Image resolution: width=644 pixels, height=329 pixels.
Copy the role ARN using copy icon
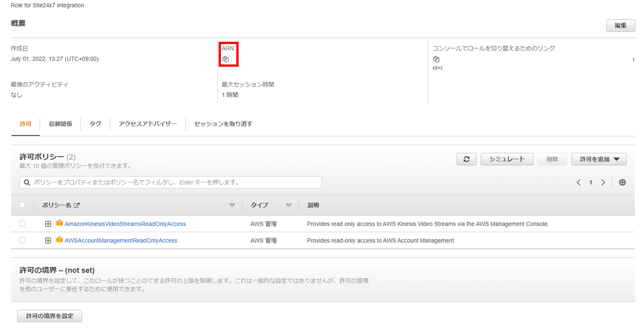pos(225,59)
